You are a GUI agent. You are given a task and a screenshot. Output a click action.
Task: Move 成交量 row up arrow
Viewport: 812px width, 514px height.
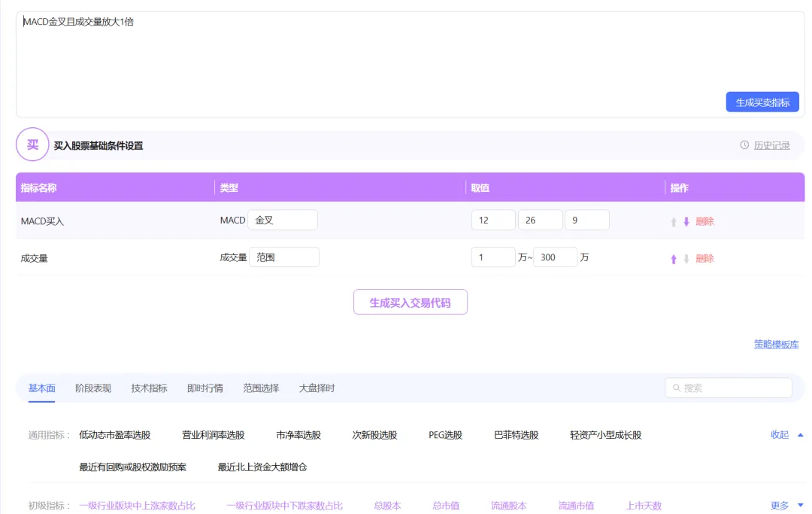coord(674,259)
